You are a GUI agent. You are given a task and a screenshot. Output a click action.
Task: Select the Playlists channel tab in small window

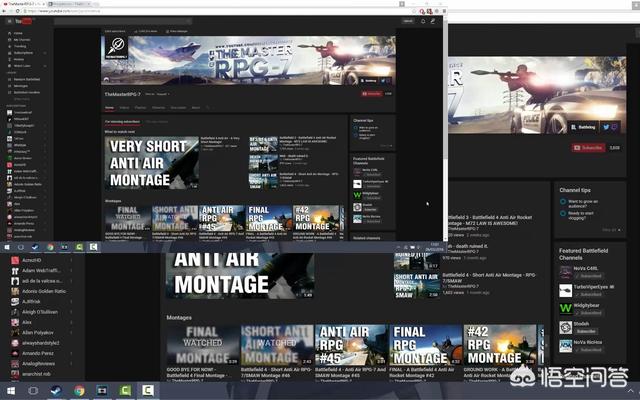140,108
